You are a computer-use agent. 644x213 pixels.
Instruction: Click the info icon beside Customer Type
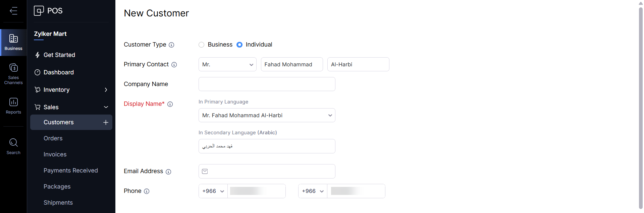pos(171,45)
